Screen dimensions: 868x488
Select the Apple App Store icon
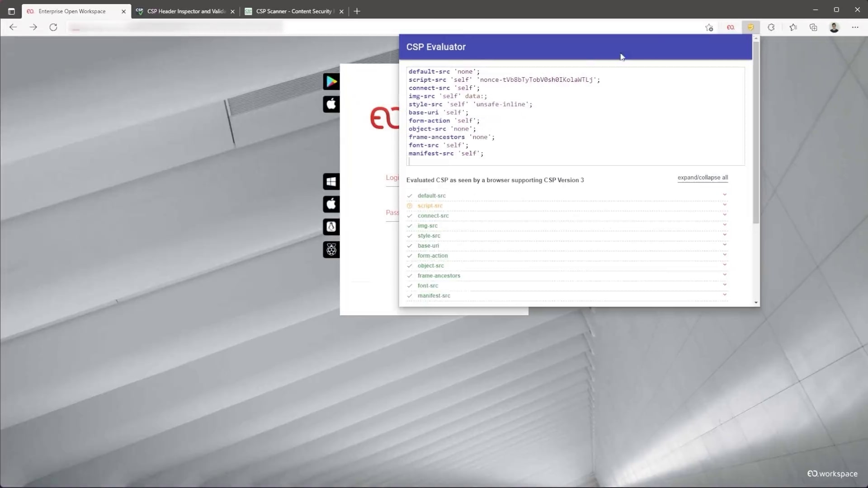click(331, 104)
